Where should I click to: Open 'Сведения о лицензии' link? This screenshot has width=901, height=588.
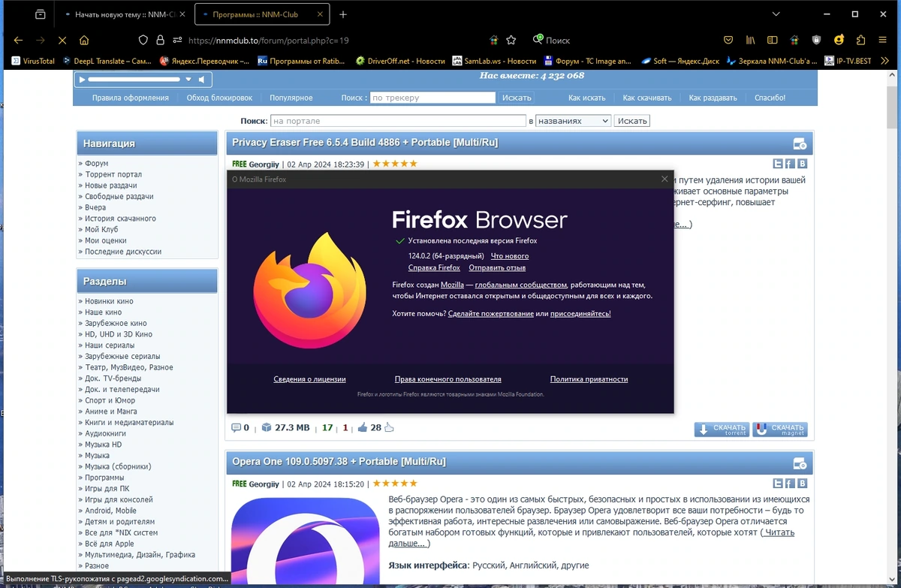309,379
